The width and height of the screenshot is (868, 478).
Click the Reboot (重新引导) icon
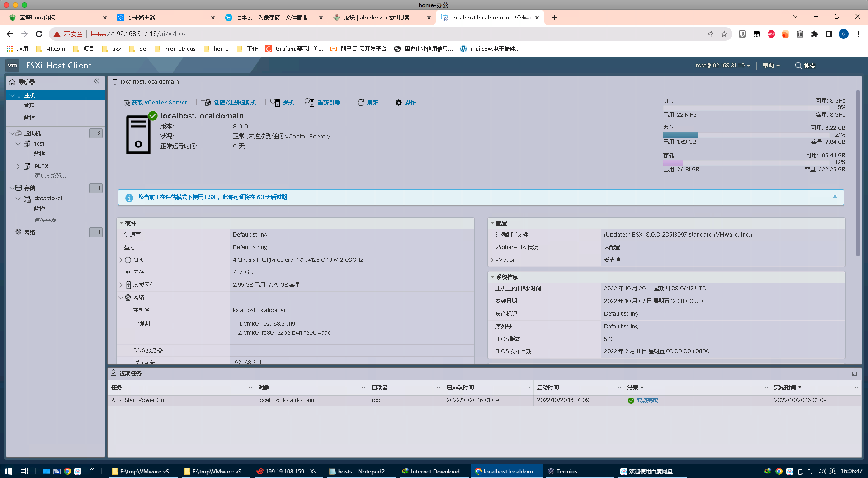pyautogui.click(x=310, y=103)
